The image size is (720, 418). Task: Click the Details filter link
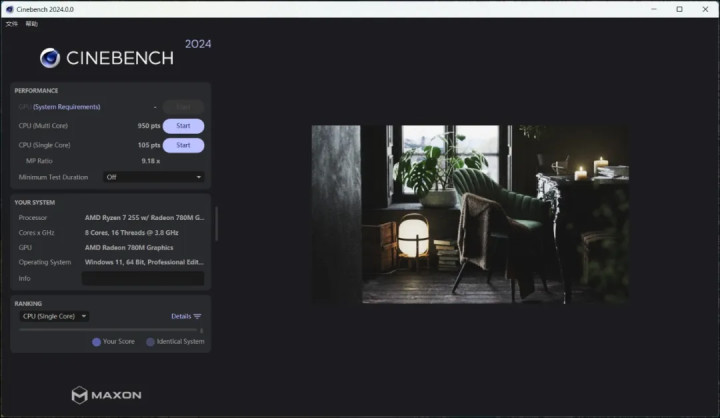coord(181,316)
